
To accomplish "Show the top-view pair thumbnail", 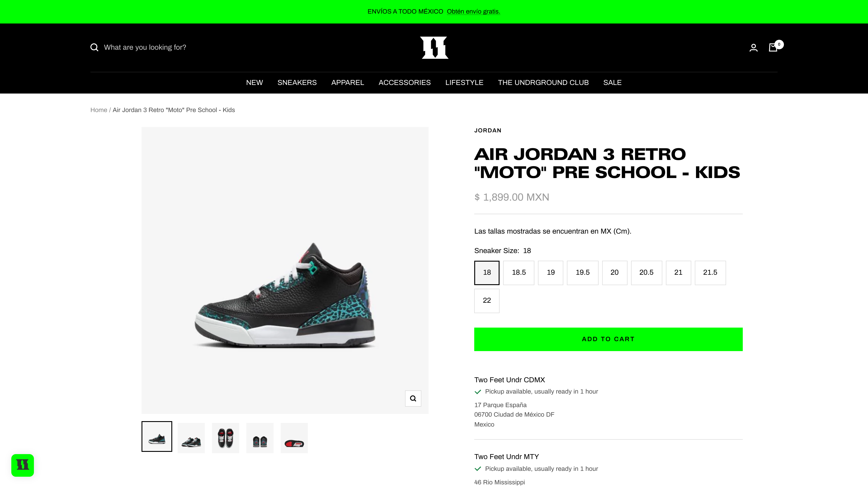I will pos(225,438).
